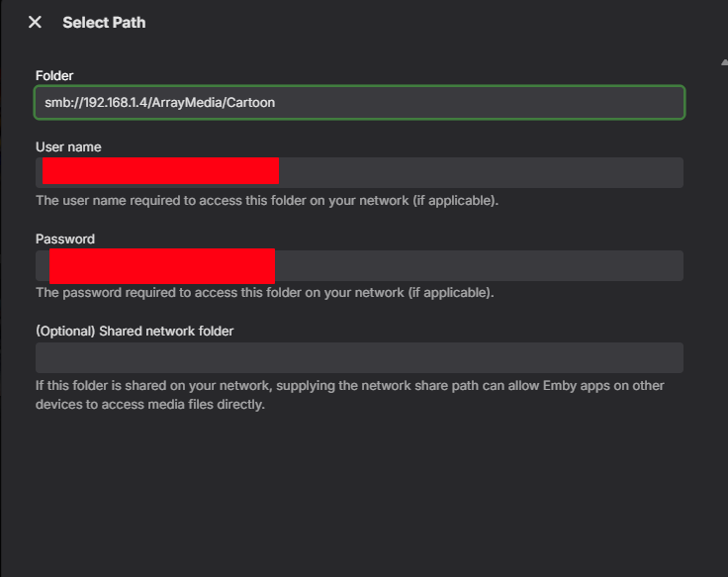
Task: Place cursor on "smb://" prefix in folder path
Action: (62, 103)
